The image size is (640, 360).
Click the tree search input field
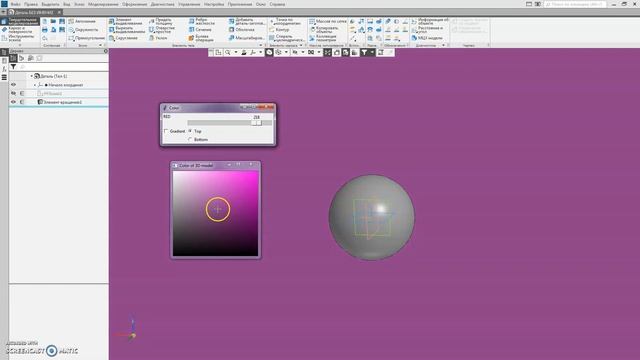point(63,67)
